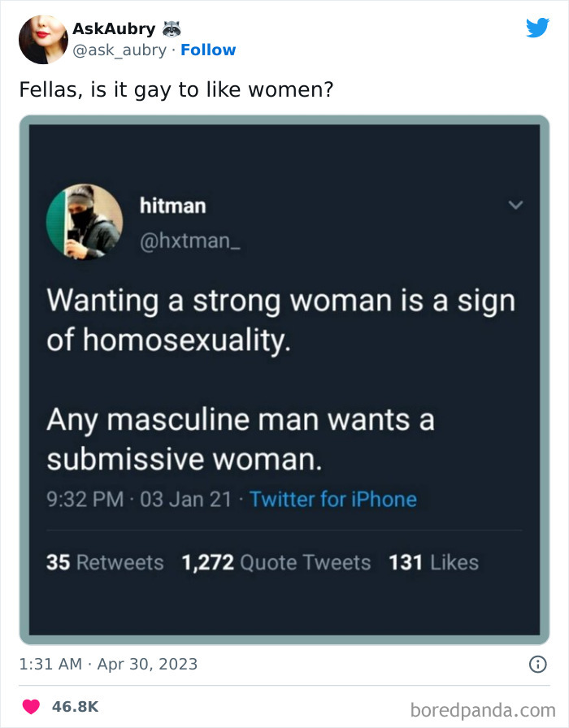This screenshot has height=728, width=569.
Task: Like the tweet with heart icon
Action: coord(31,707)
